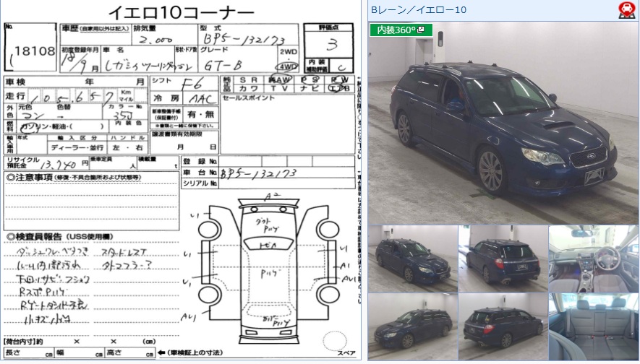This screenshot has width=640, height=364.
Task: Select the rear-left view thumbnail in bottom row
Action: [503, 326]
